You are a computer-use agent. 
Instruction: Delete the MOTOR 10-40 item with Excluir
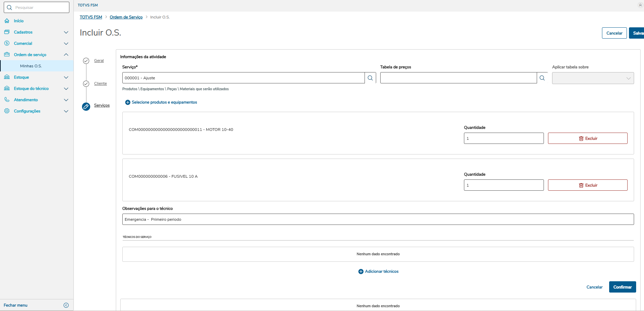[588, 138]
